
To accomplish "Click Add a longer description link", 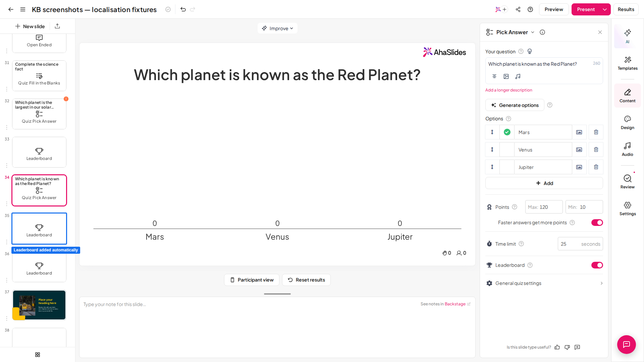I will pos(508,90).
